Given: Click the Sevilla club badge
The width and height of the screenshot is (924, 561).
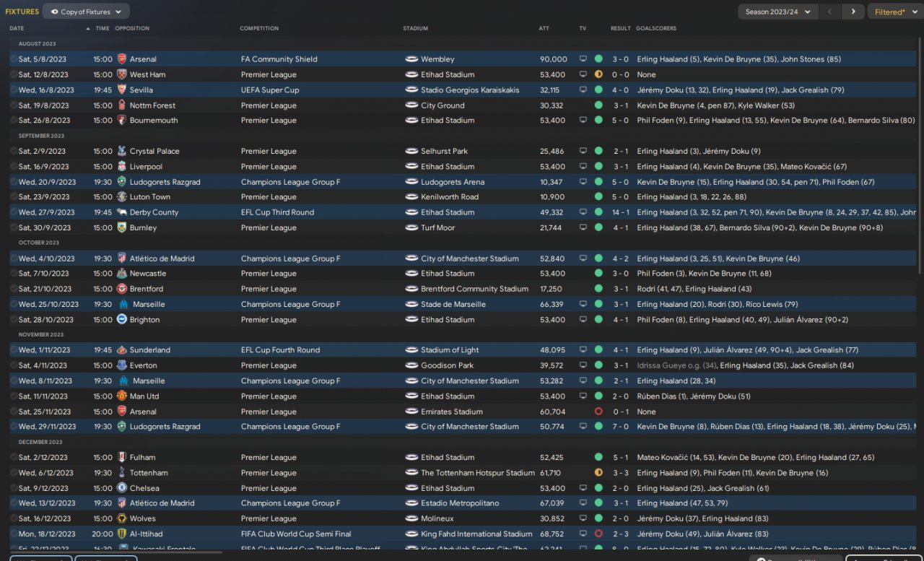Looking at the screenshot, I should click(x=122, y=90).
